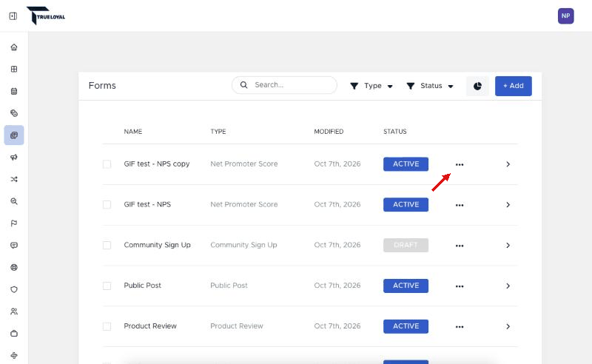Open the grid dashboard sidebar icon
The height and width of the screenshot is (364, 592).
tap(14, 69)
